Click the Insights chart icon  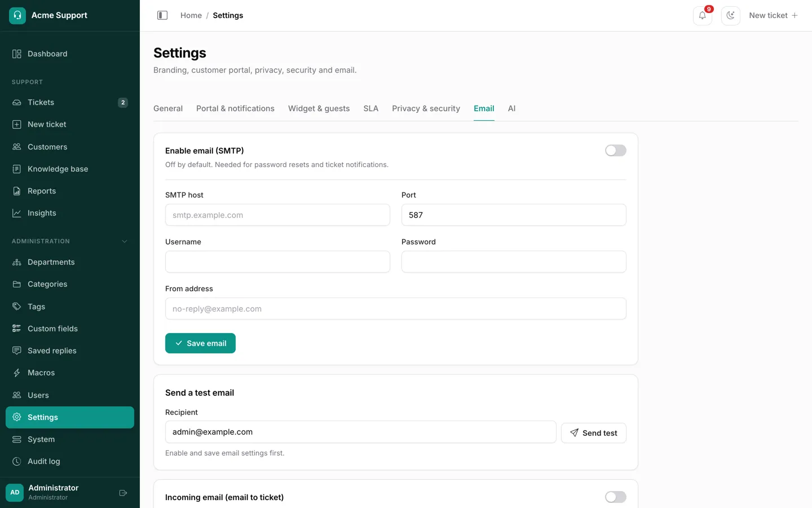(17, 213)
